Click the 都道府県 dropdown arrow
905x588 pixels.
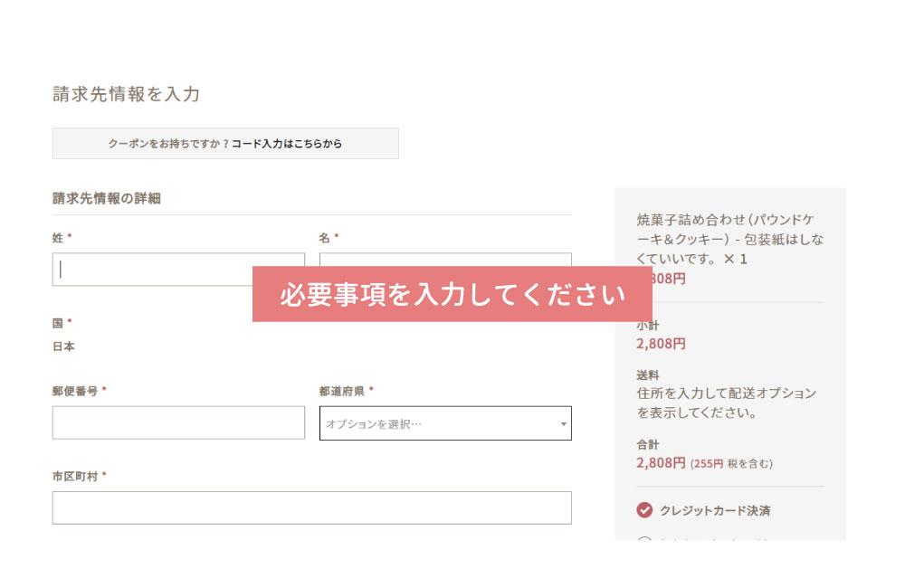pos(563,423)
